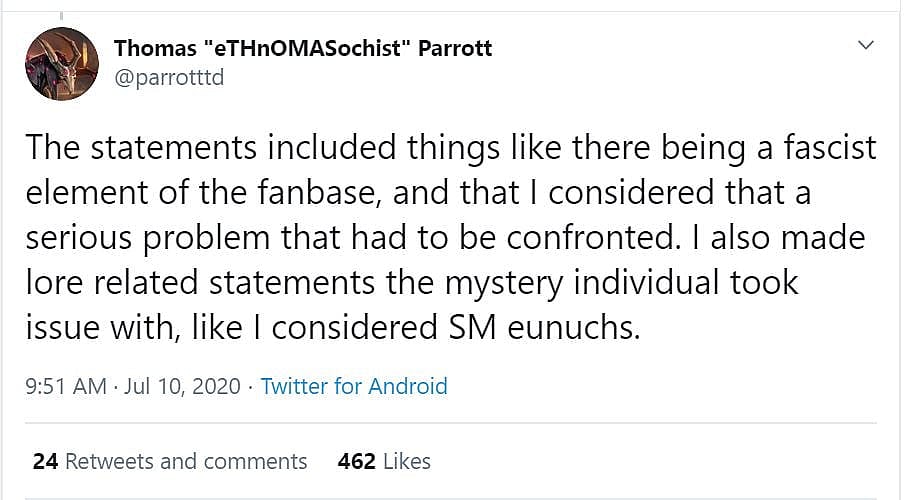Open the Thomas "eTHnOMASochist" Parrott display name
This screenshot has height=500, width=904.
(x=303, y=47)
